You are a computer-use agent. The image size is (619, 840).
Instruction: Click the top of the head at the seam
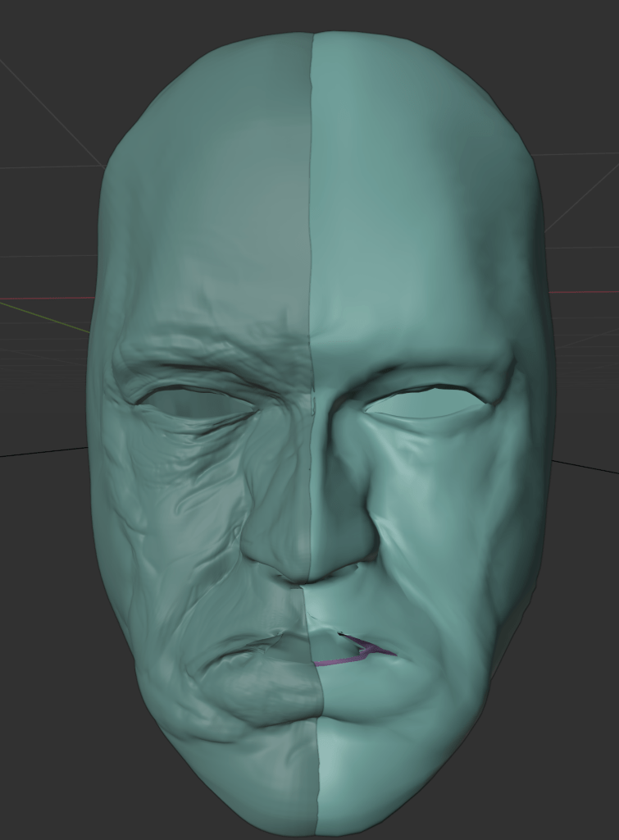(312, 37)
